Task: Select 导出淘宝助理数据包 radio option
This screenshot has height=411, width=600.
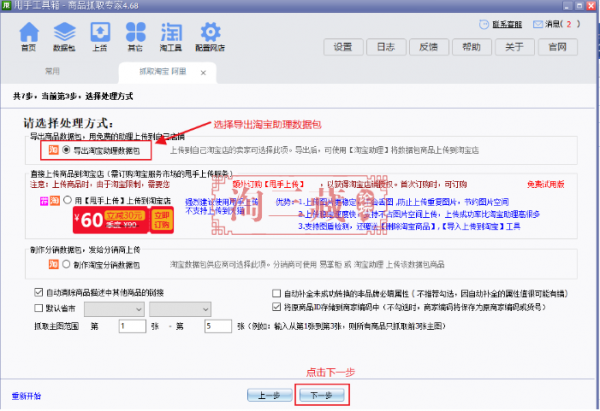Action: click(x=66, y=150)
